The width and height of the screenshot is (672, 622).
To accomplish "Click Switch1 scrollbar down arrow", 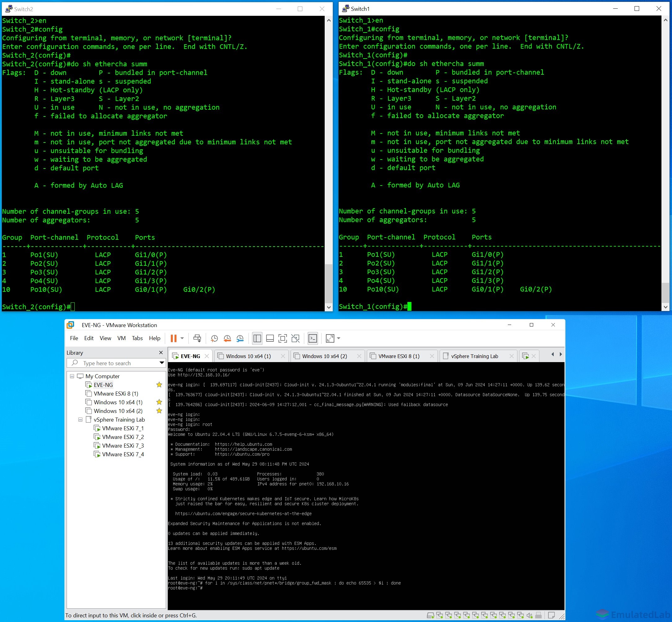I will pyautogui.click(x=665, y=307).
